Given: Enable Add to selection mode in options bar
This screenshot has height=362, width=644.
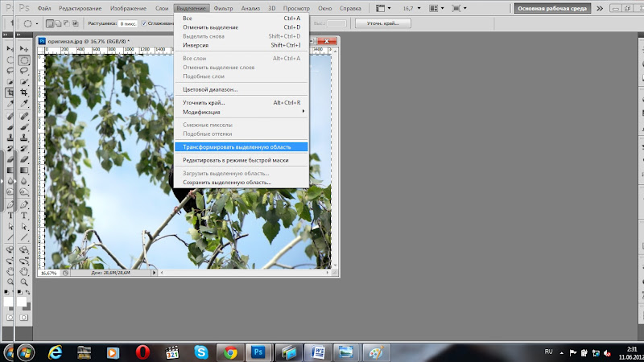Looking at the screenshot, I should [x=58, y=23].
